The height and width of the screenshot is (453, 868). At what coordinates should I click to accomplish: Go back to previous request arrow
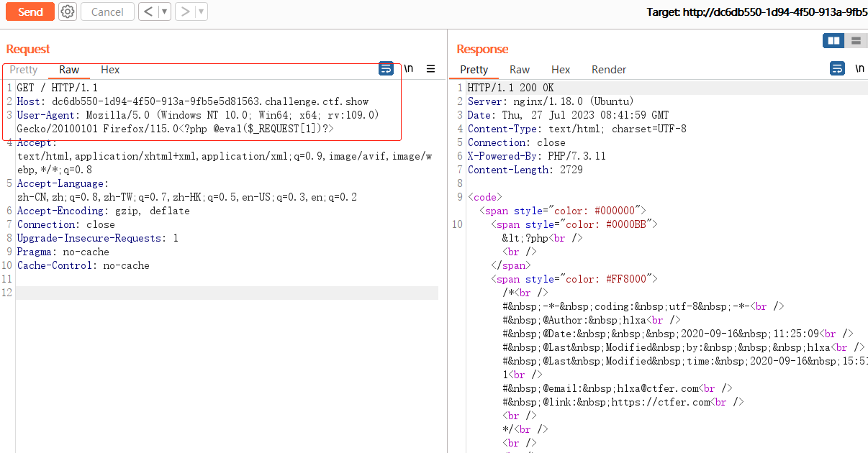(148, 12)
